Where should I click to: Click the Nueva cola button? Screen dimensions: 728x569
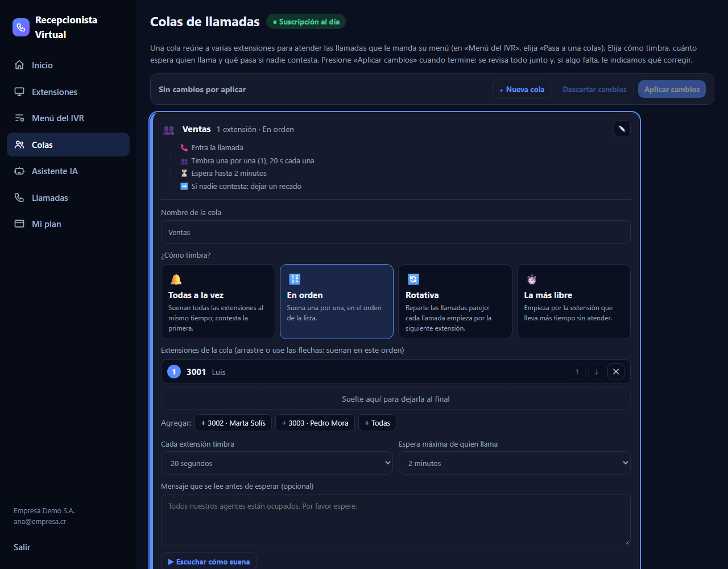click(x=522, y=89)
